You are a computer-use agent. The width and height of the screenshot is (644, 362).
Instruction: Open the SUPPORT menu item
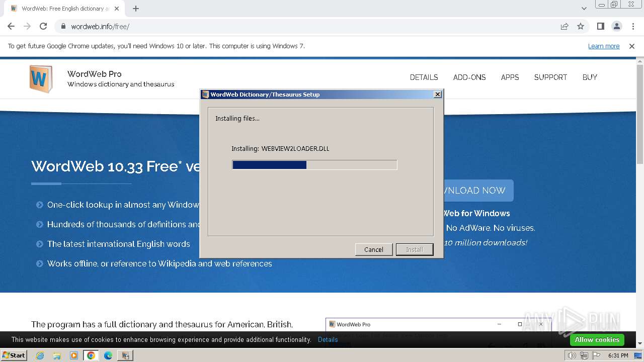pos(550,77)
